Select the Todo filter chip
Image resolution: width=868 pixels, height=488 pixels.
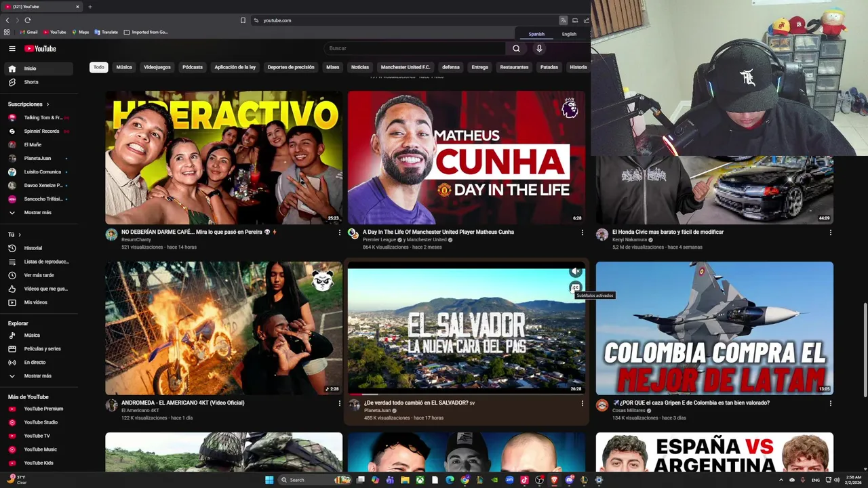99,67
